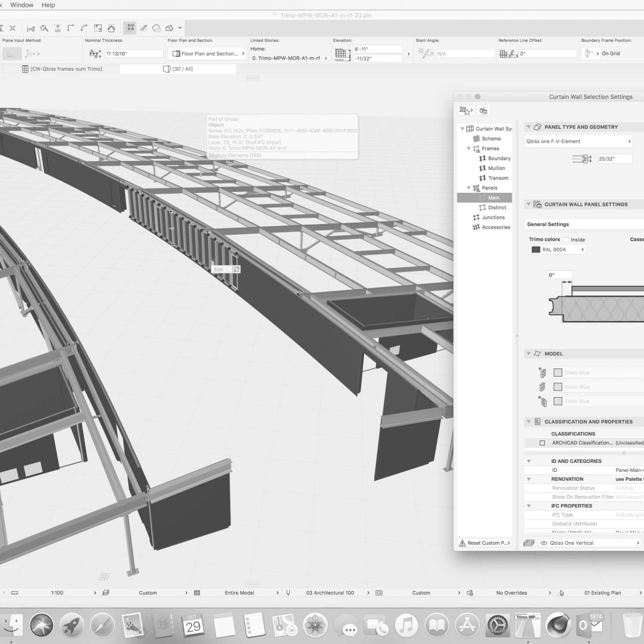This screenshot has height=644, width=644.
Task: Enable the Inside checkbox for Trimo colors
Action: pyautogui.click(x=566, y=240)
